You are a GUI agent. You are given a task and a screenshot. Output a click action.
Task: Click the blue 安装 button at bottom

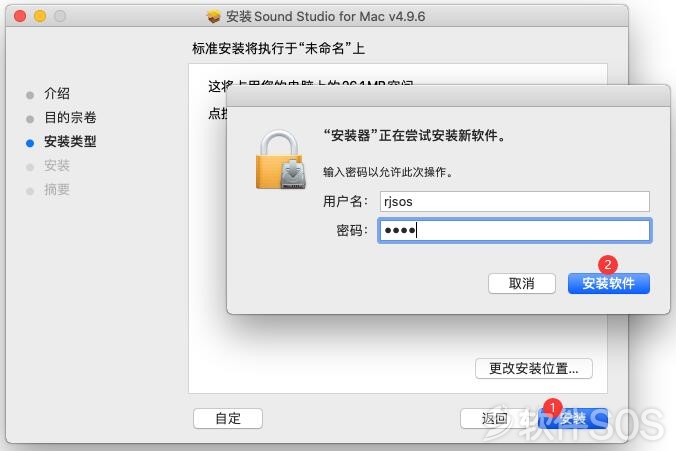pos(573,419)
